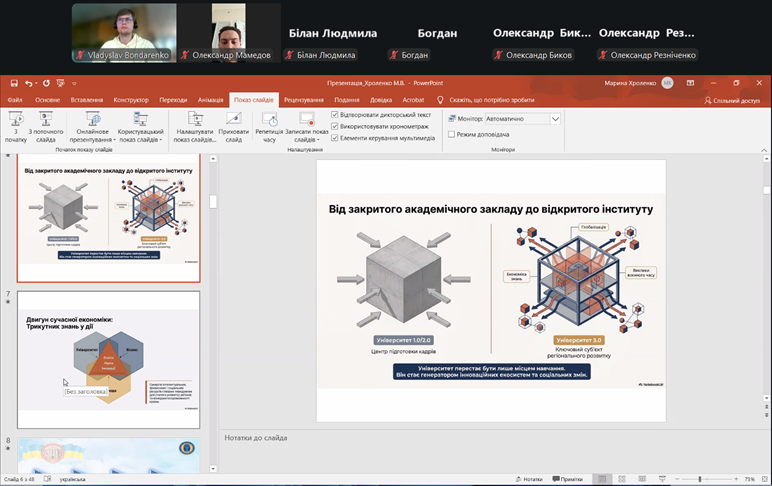The image size is (772, 486).
Task: Select slide 8 thumbnail in the slide panel
Action: point(109,455)
